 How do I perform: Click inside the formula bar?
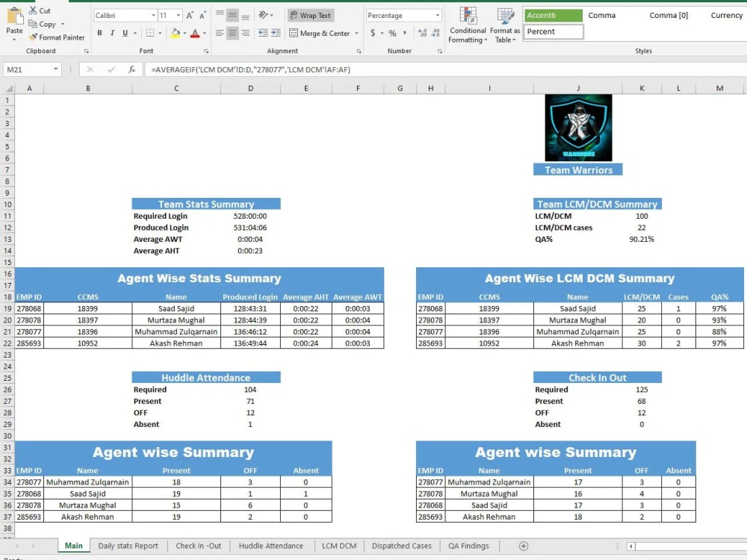click(445, 69)
